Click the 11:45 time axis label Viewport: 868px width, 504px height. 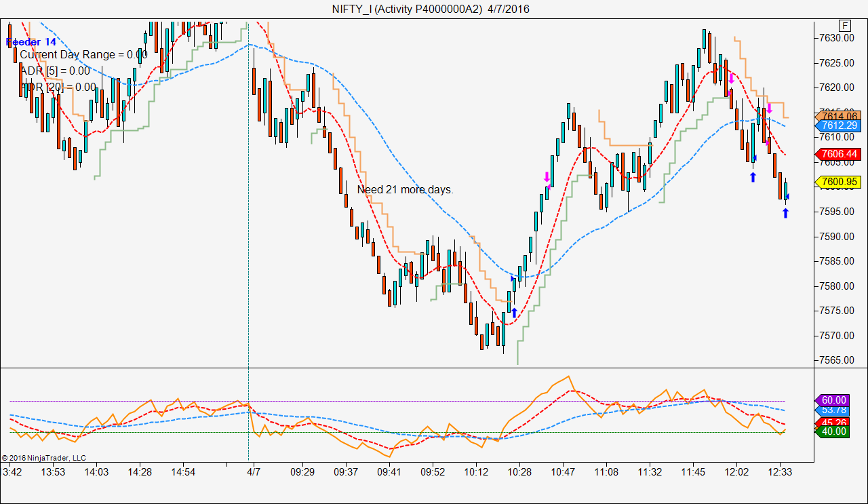tap(693, 472)
